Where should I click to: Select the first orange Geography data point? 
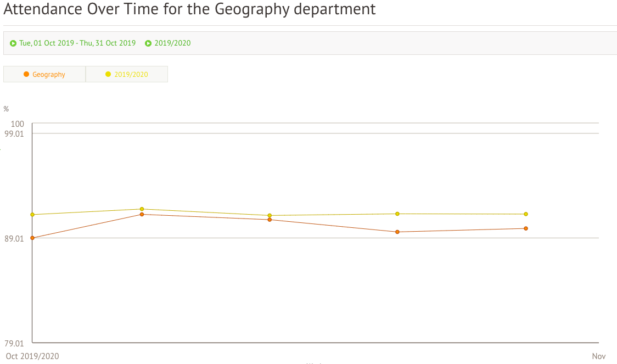(32, 238)
